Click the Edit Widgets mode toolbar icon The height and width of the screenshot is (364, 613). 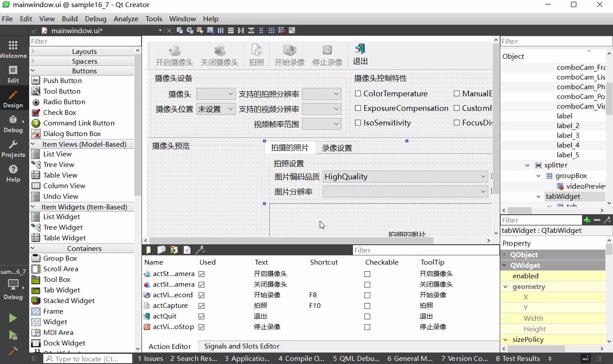click(x=180, y=30)
